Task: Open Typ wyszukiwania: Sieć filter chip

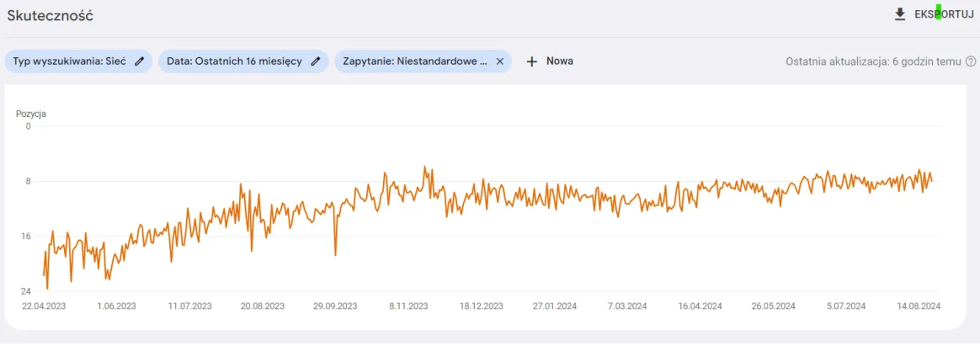Action: [x=78, y=61]
